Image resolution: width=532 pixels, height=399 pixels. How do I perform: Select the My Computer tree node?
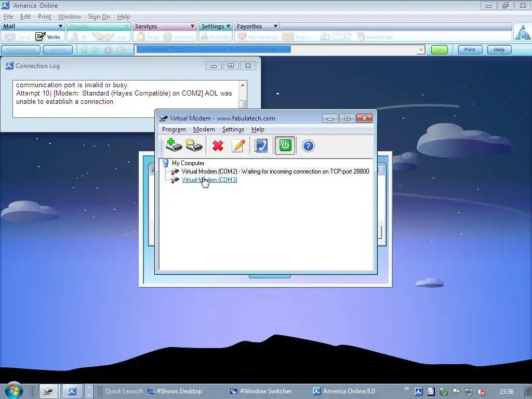[188, 163]
